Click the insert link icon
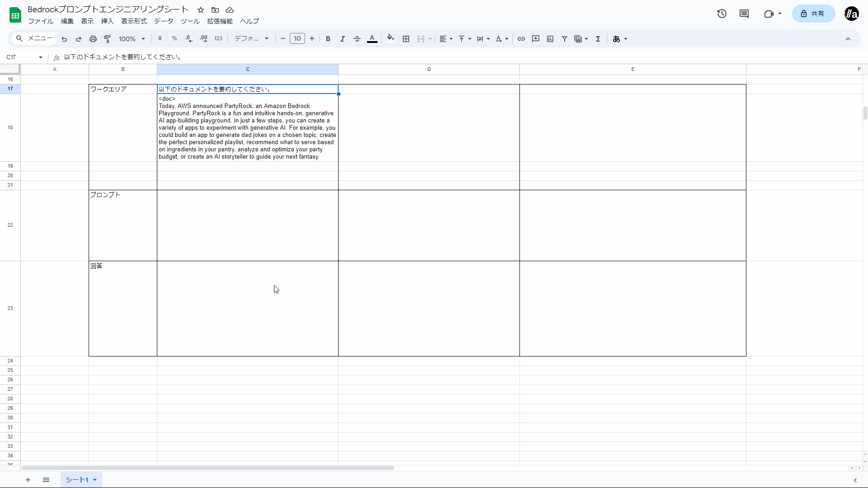 (521, 39)
